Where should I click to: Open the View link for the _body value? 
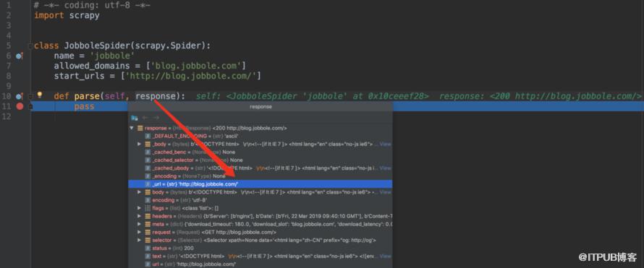(x=385, y=144)
